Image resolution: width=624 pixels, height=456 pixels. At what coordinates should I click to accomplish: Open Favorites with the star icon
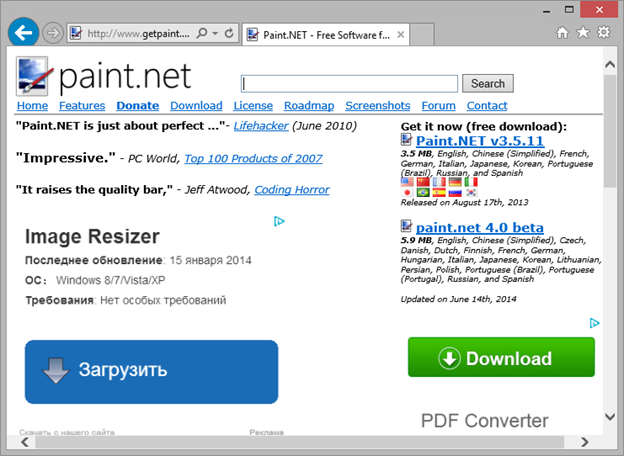pyautogui.click(x=582, y=33)
